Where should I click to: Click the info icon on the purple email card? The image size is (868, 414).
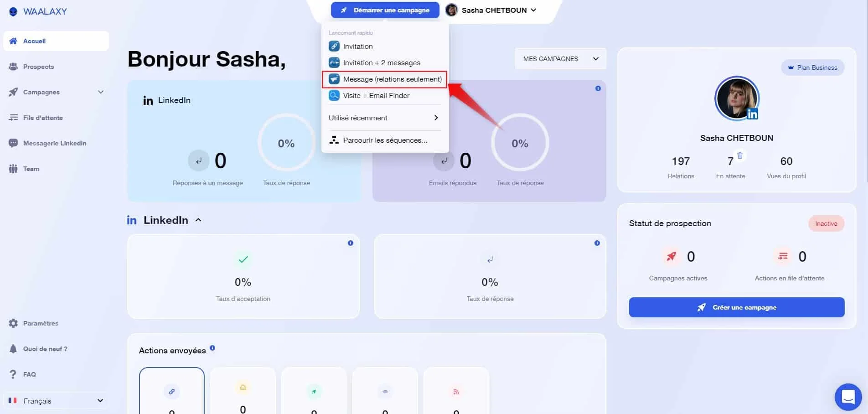coord(598,88)
